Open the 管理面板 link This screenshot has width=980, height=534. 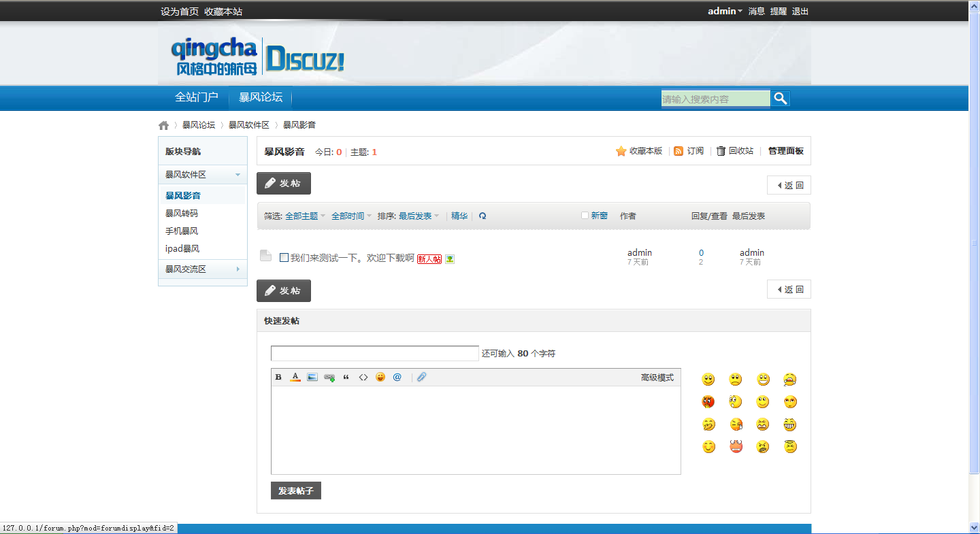point(786,151)
